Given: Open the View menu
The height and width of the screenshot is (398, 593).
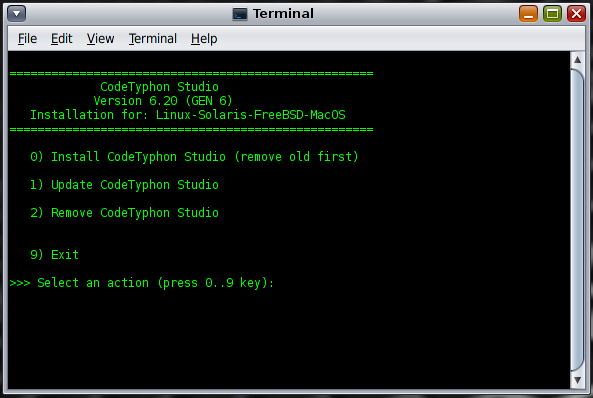Looking at the screenshot, I should 100,39.
